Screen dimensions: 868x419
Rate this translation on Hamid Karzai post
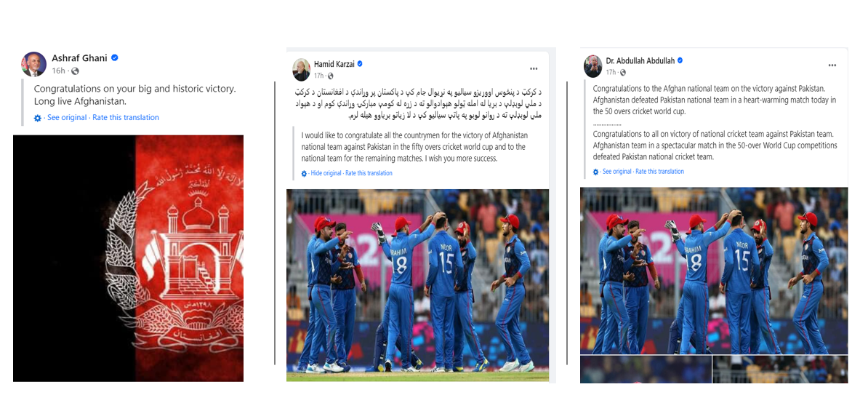point(369,173)
